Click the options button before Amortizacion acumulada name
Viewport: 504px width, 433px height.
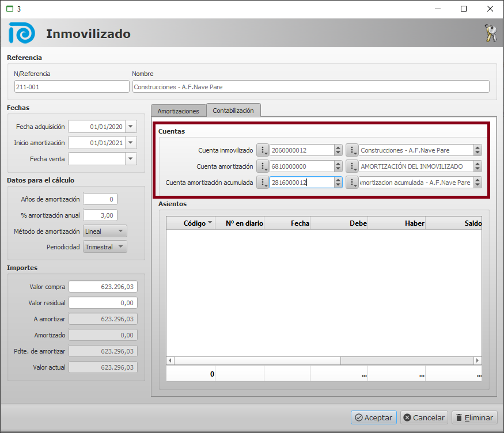click(352, 183)
